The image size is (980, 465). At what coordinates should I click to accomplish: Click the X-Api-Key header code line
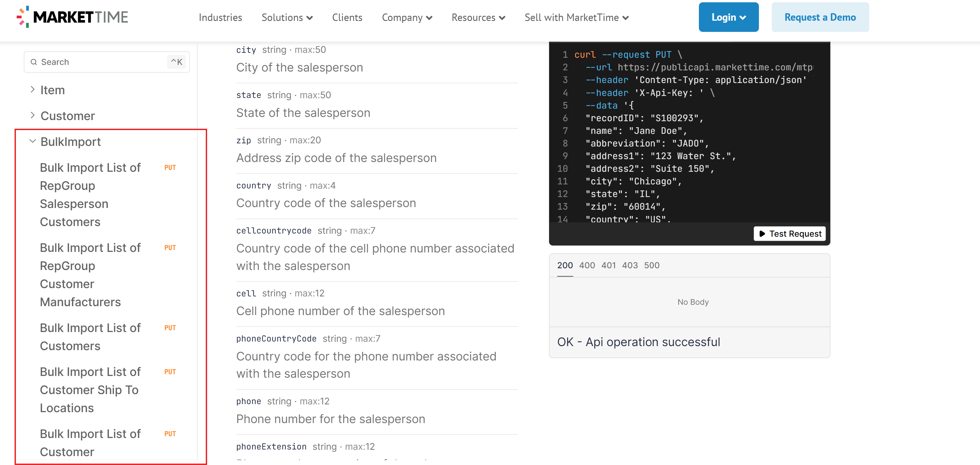point(650,92)
